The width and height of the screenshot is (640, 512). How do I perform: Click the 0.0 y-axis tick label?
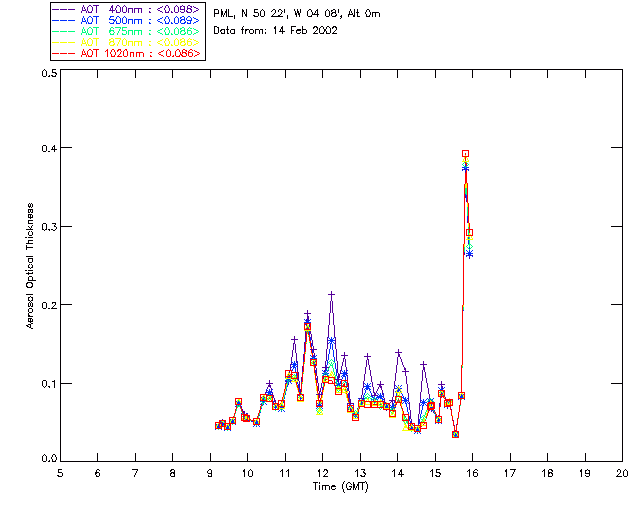pos(49,459)
